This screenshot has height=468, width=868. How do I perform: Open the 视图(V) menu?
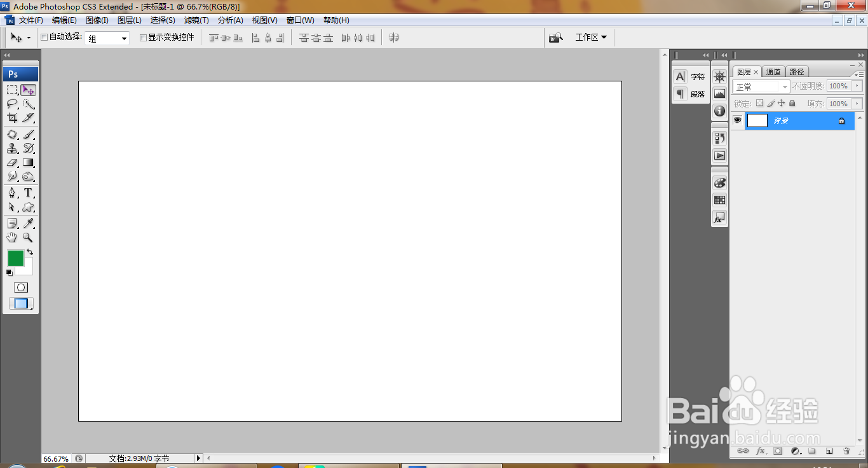(264, 20)
